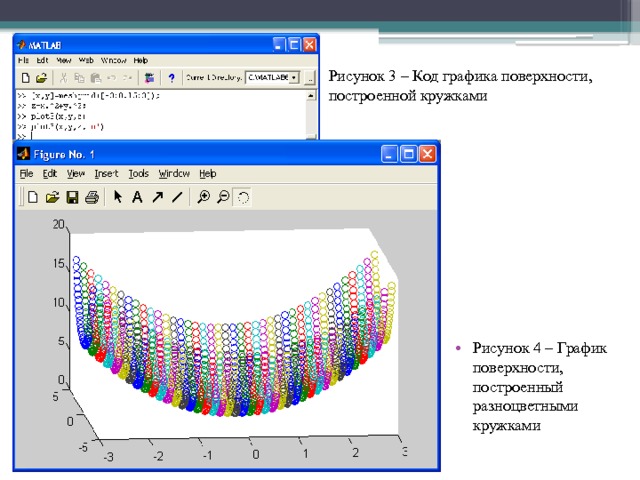
Task: Maximize the Figure No. 1 window
Action: click(408, 154)
